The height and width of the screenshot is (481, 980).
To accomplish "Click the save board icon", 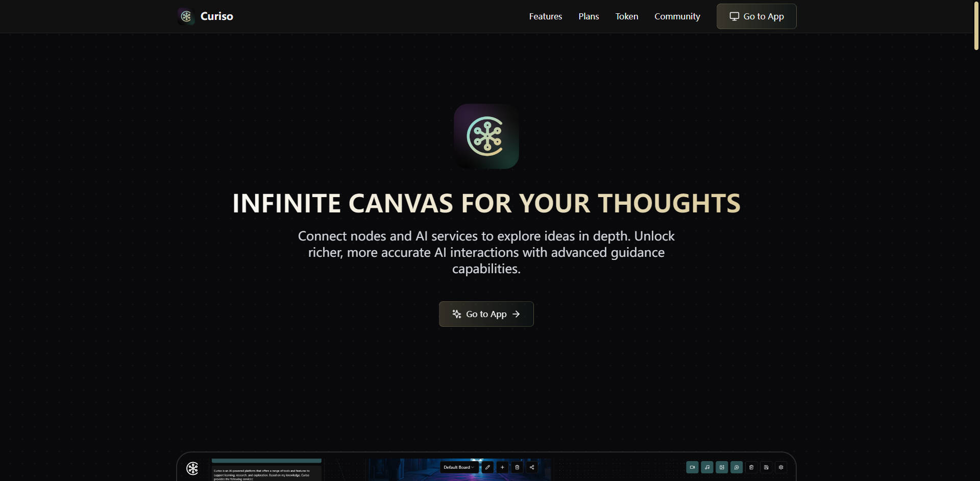I will tap(766, 467).
